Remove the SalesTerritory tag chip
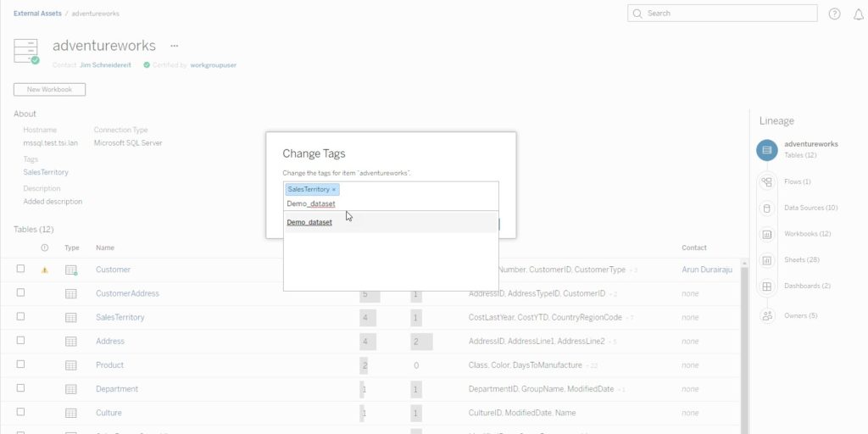Screen dimensions: 868x434 (x=334, y=190)
